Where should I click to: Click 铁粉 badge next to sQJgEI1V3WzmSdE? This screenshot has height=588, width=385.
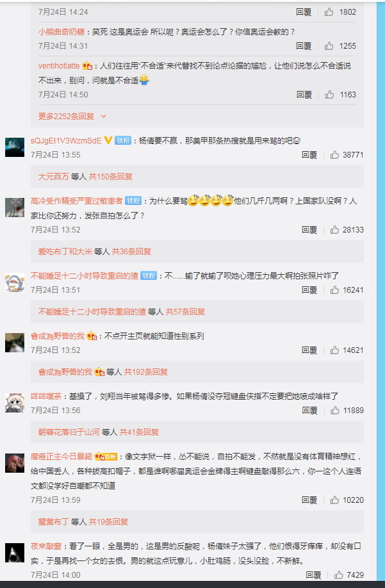point(123,141)
